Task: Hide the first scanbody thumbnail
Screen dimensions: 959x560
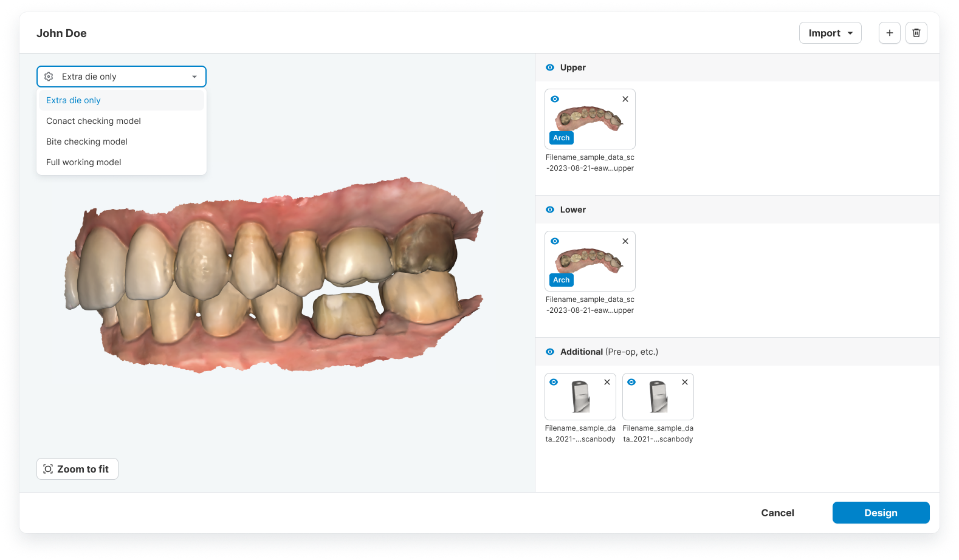Action: click(554, 382)
